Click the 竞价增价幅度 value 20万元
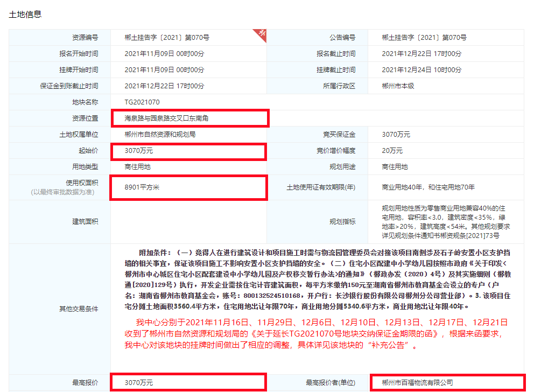Image resolution: width=534 pixels, height=392 pixels. (x=392, y=151)
